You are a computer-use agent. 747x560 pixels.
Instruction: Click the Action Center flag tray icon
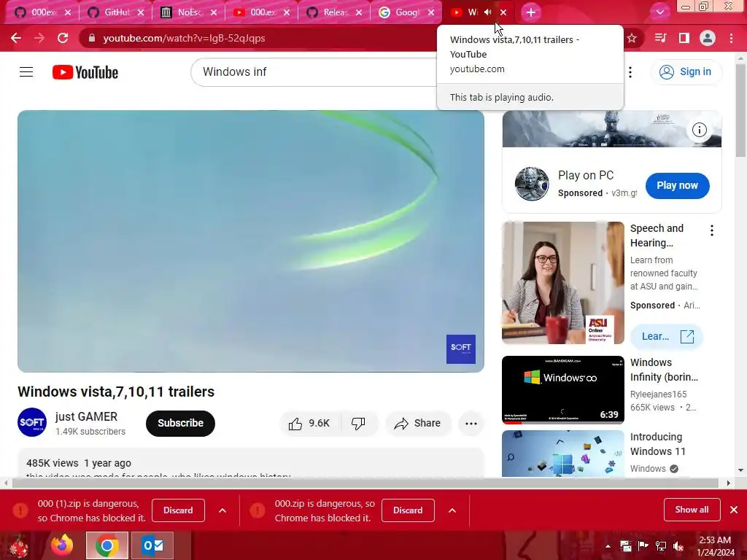[x=643, y=546]
